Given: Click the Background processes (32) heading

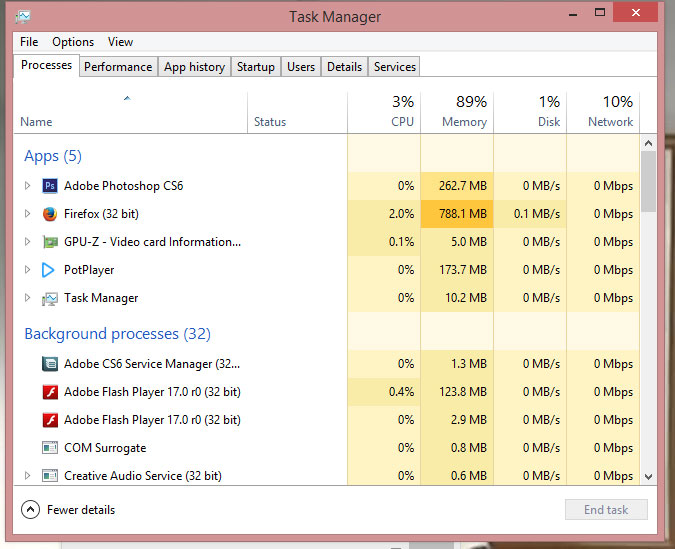Looking at the screenshot, I should point(118,334).
